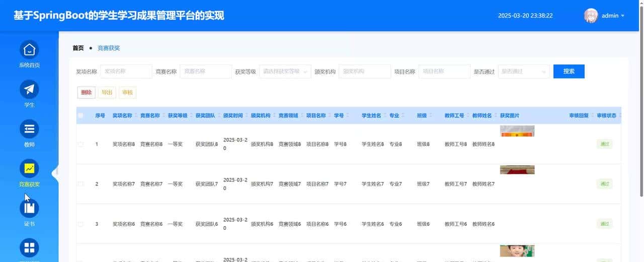Click the 搜索 button
The width and height of the screenshot is (644, 262).
pos(569,72)
